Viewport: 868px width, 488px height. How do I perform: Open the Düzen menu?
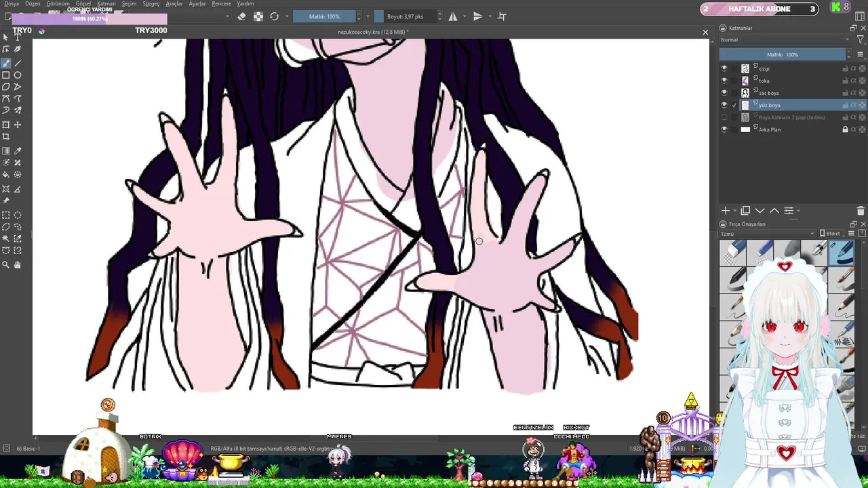coord(33,4)
